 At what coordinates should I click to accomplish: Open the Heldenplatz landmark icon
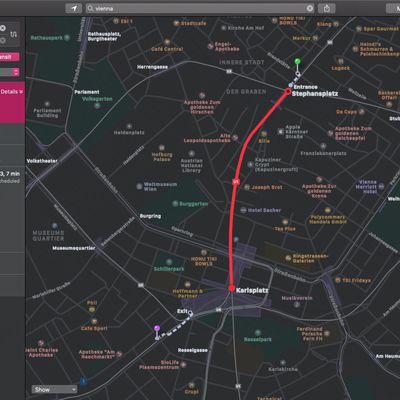click(129, 126)
